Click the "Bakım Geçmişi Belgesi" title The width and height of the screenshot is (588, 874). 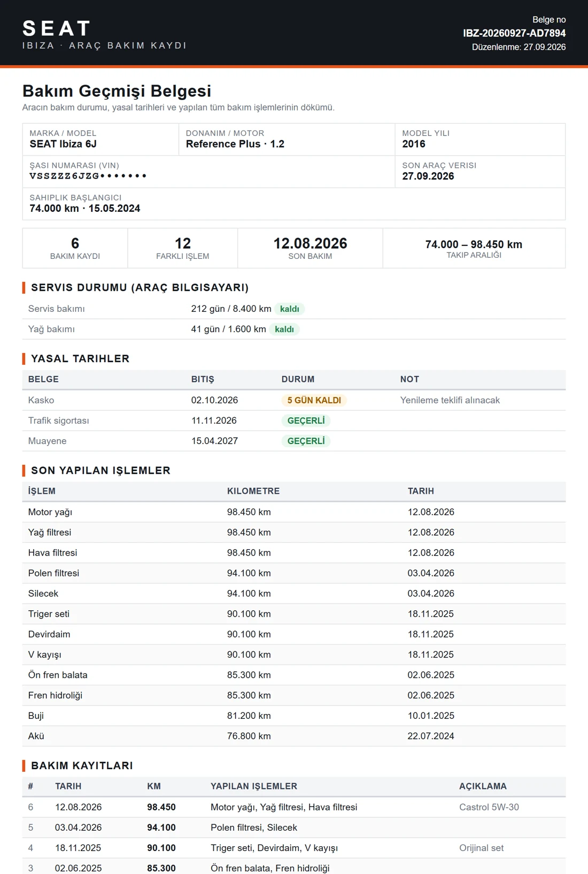117,91
